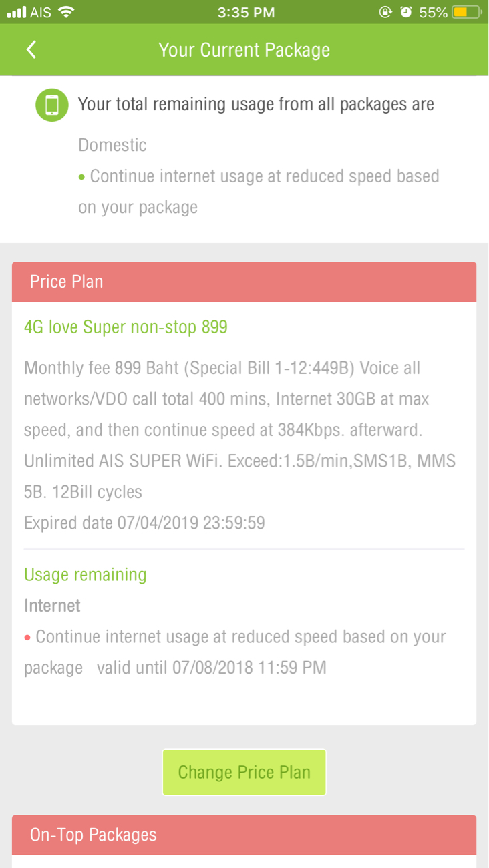489x868 pixels.
Task: Open the 4G love Super non-stop 899 plan
Action: 126,327
